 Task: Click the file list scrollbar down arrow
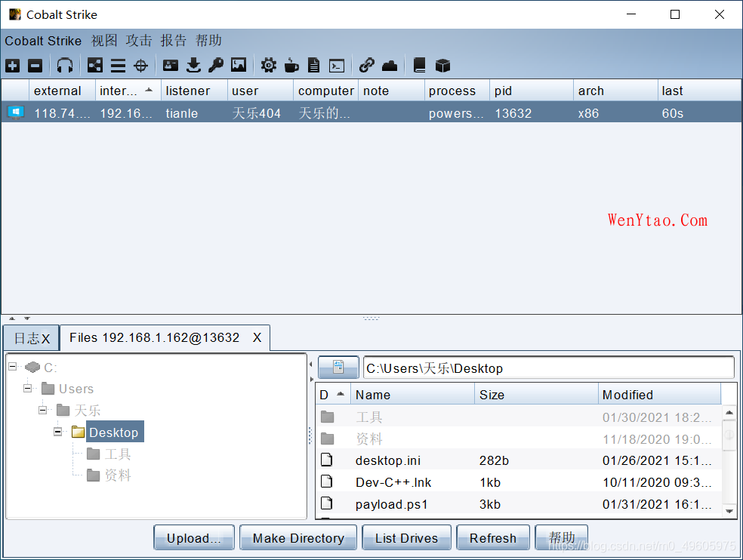(729, 511)
